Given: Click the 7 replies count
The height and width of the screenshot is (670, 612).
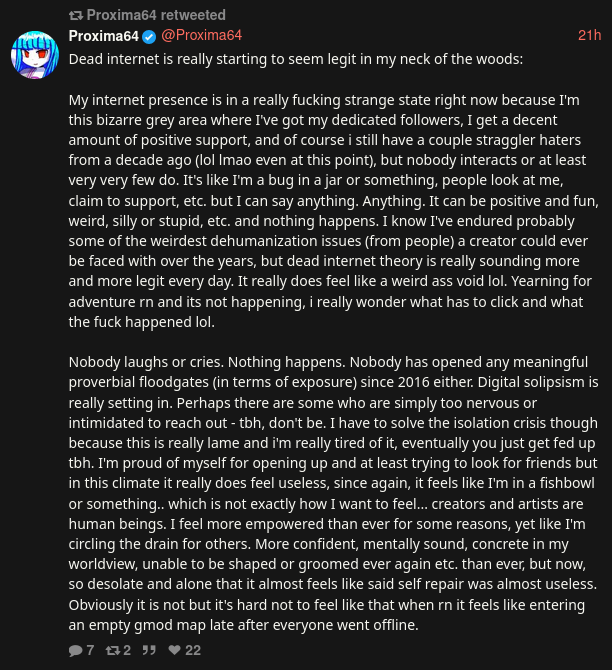Looking at the screenshot, I should coord(90,650).
